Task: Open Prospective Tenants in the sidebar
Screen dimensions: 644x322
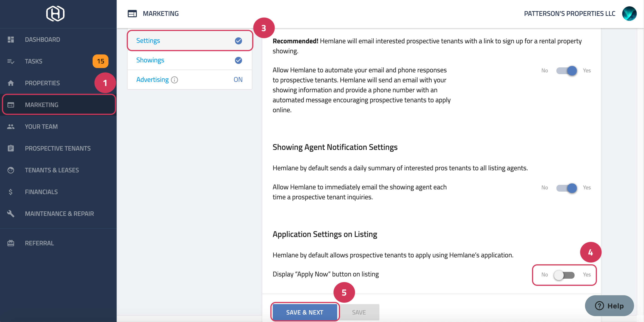Action: [x=58, y=148]
